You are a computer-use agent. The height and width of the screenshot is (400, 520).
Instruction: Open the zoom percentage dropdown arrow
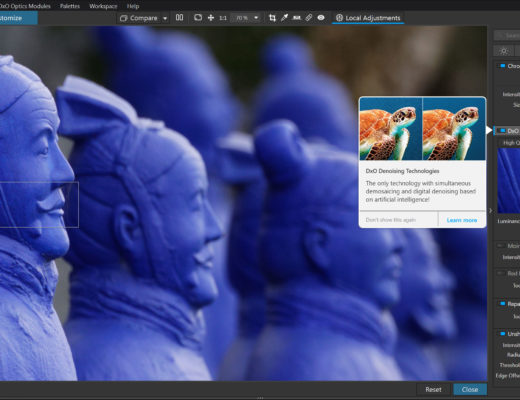point(256,18)
